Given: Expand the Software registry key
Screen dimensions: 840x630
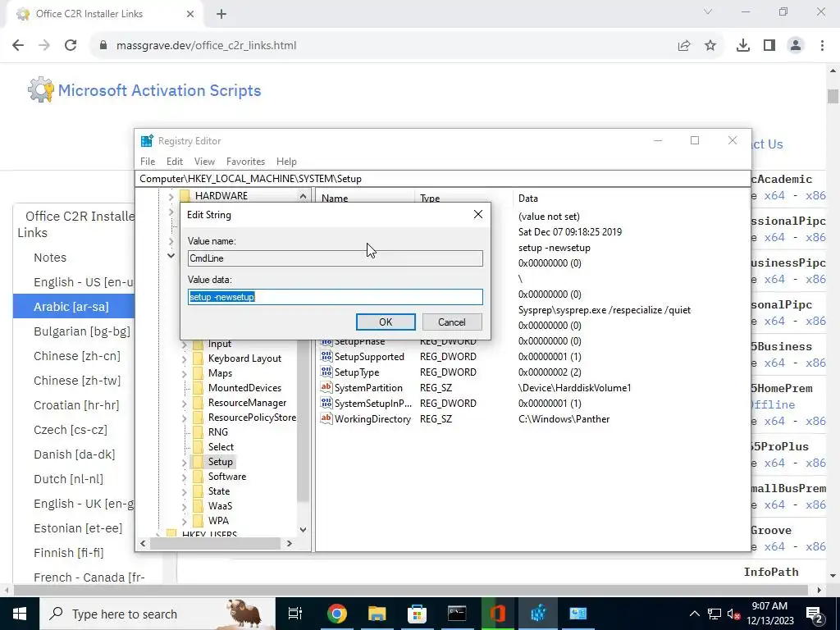Looking at the screenshot, I should pyautogui.click(x=185, y=477).
